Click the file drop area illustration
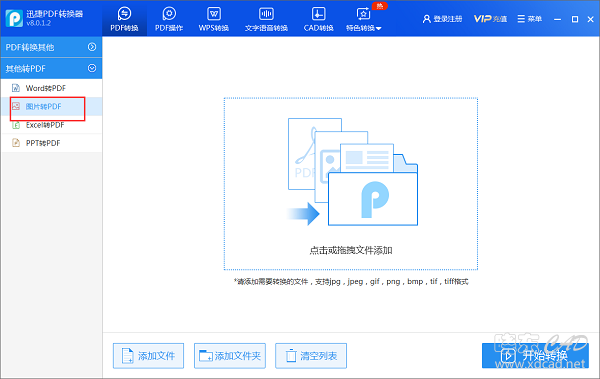600x379 pixels. pos(352,172)
